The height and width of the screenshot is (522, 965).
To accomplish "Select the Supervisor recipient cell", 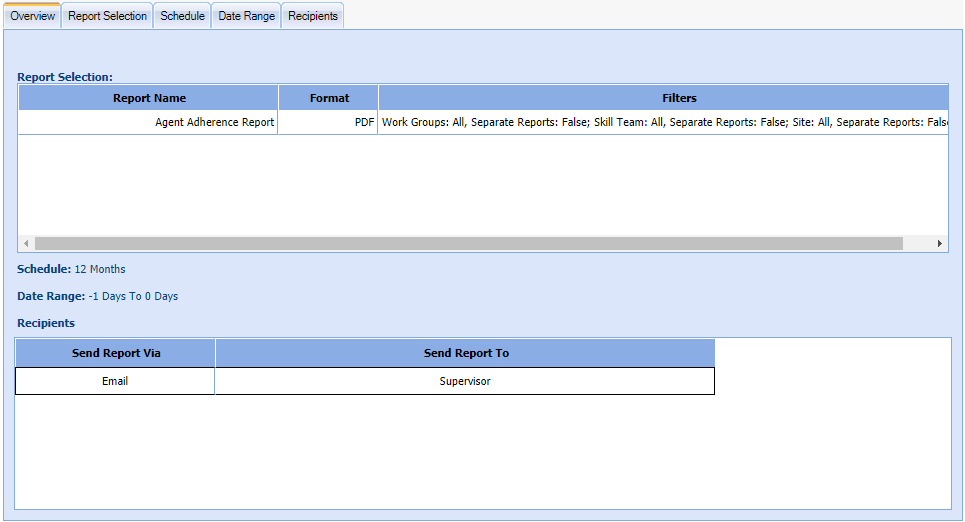I will (x=465, y=381).
